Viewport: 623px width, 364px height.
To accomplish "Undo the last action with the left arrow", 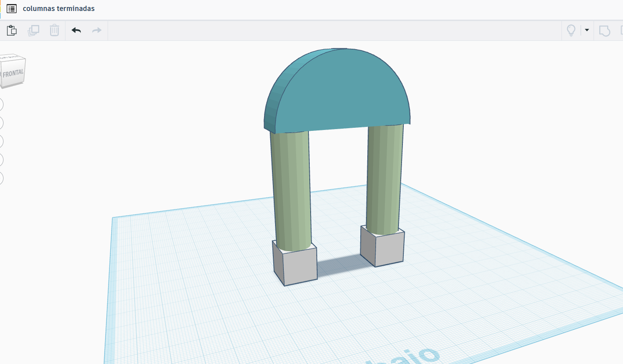I will 76,30.
